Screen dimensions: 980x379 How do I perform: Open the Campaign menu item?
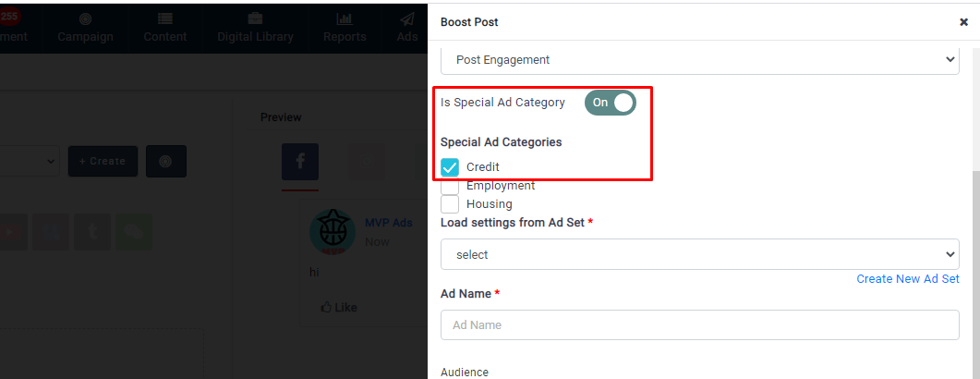[85, 27]
